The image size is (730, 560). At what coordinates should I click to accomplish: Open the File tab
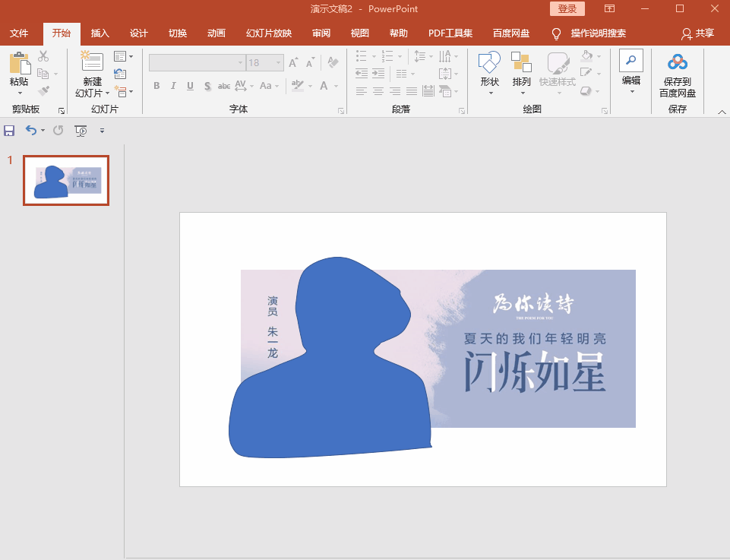click(19, 33)
